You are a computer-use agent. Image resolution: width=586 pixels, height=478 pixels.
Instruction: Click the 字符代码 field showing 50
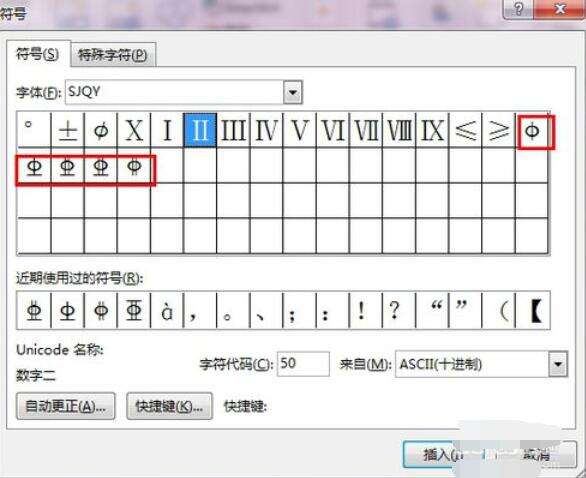(303, 364)
